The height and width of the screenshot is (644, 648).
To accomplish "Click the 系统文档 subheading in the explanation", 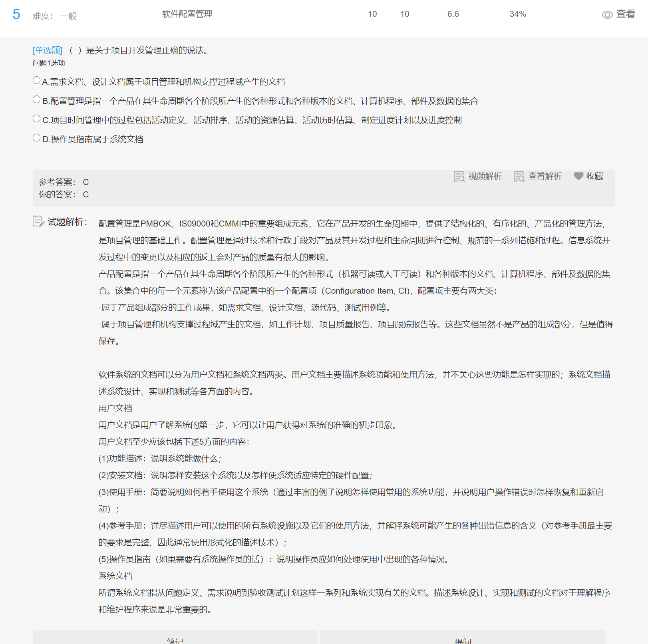I will [x=115, y=576].
